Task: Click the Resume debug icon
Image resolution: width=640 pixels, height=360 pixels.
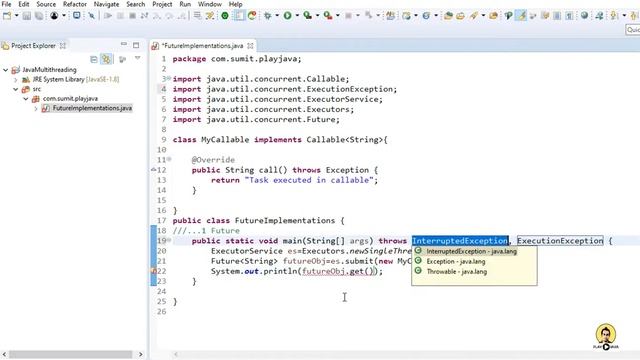Action: pos(108,16)
